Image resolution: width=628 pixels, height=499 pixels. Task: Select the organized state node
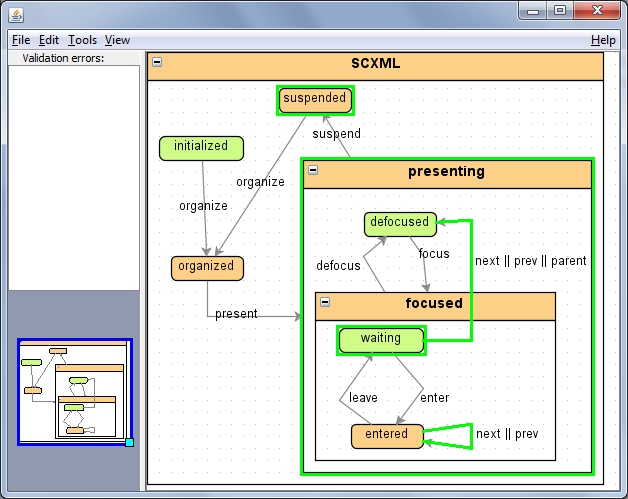click(x=207, y=268)
